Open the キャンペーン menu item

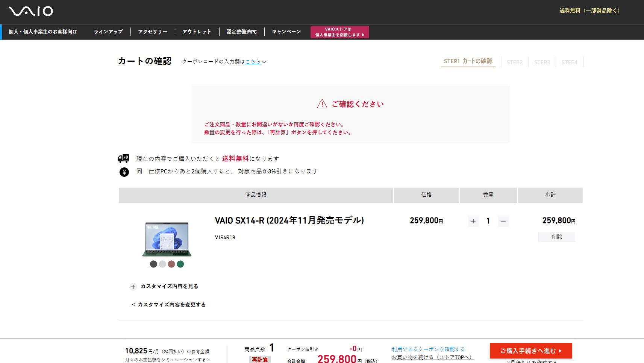(286, 32)
